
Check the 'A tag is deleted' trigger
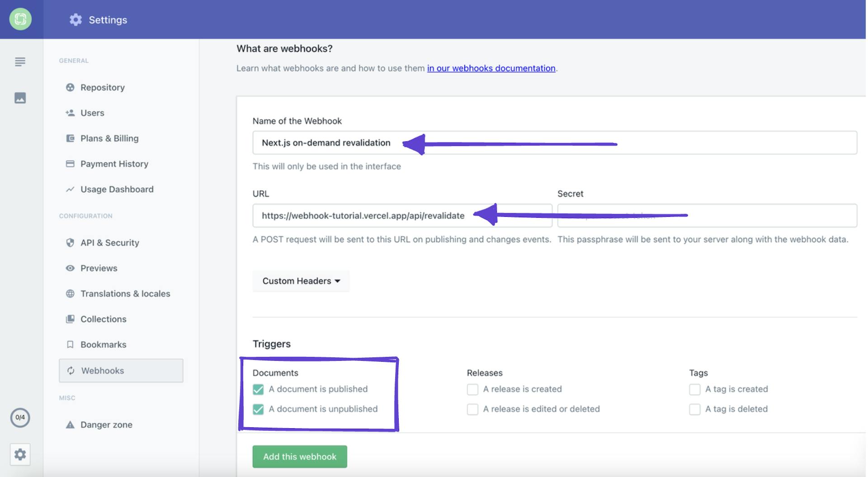pos(695,409)
